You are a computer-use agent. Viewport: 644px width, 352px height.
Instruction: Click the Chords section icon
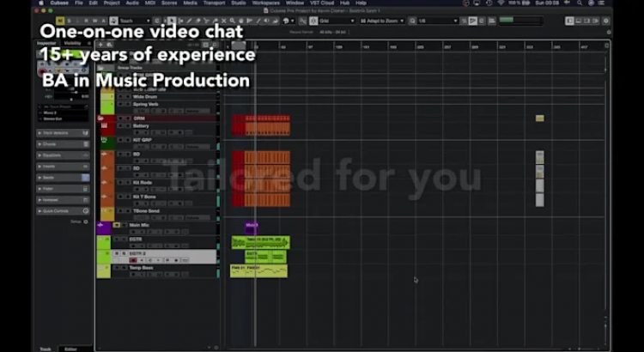(85, 144)
